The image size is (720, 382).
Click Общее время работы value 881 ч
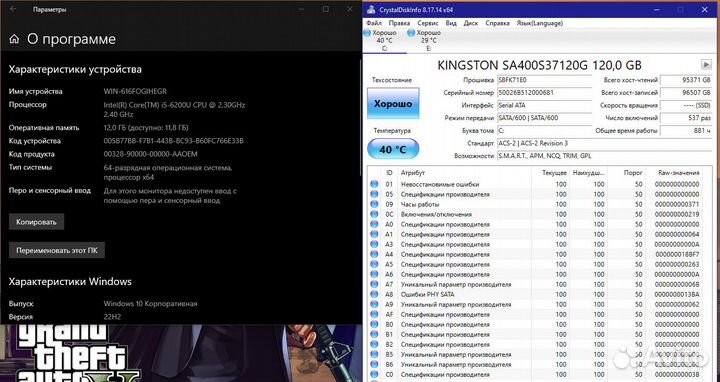click(x=686, y=131)
